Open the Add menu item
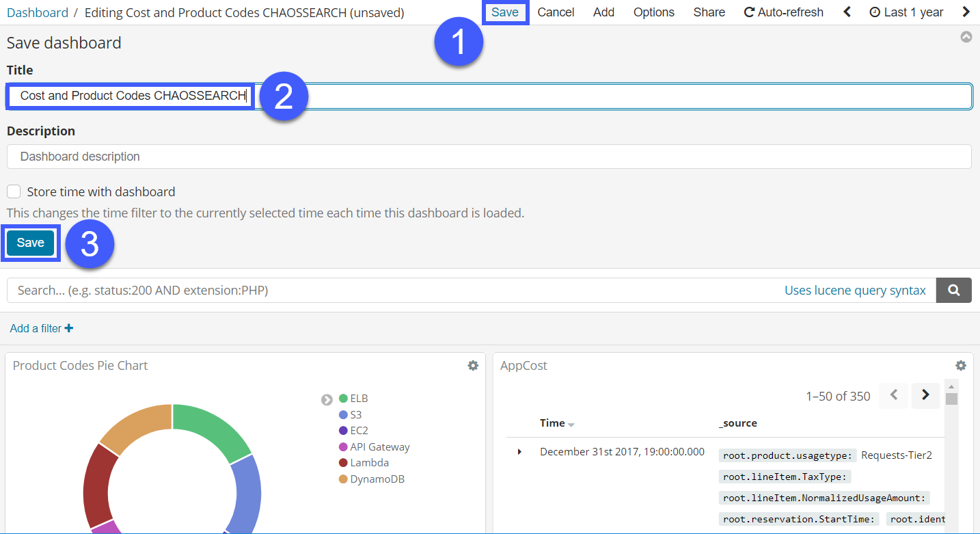The image size is (980, 534). click(x=603, y=12)
